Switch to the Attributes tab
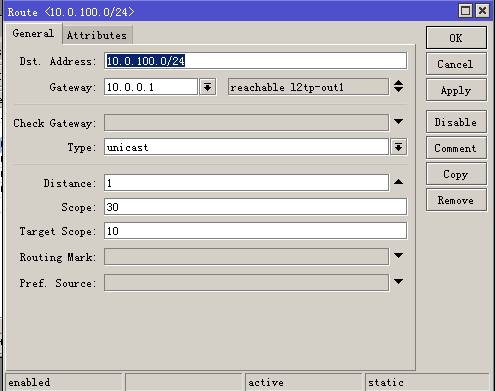Image resolution: width=495 pixels, height=391 pixels. coord(97,35)
